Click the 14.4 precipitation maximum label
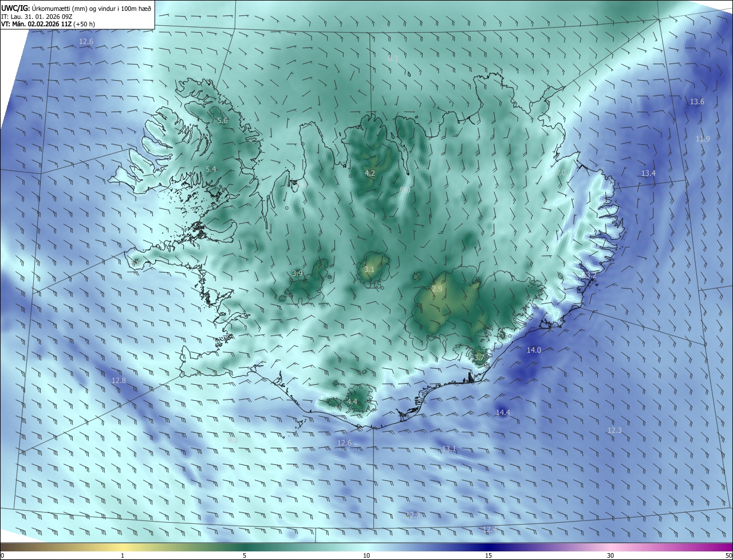733x560 pixels. [x=503, y=412]
